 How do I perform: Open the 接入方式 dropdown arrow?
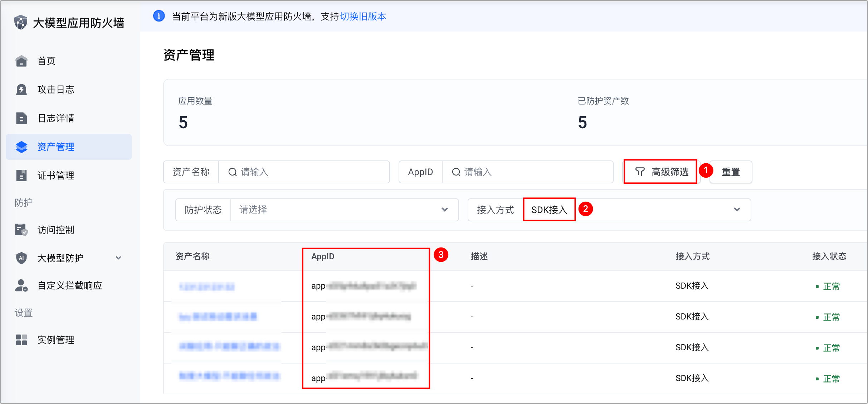point(737,210)
